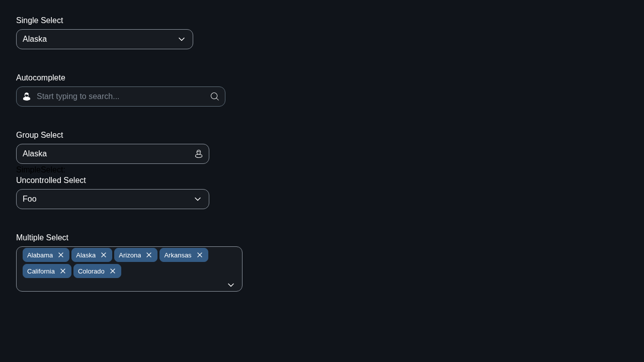The image size is (644, 362).
Task: Focus the Autocomplete search input
Action: pos(121,97)
